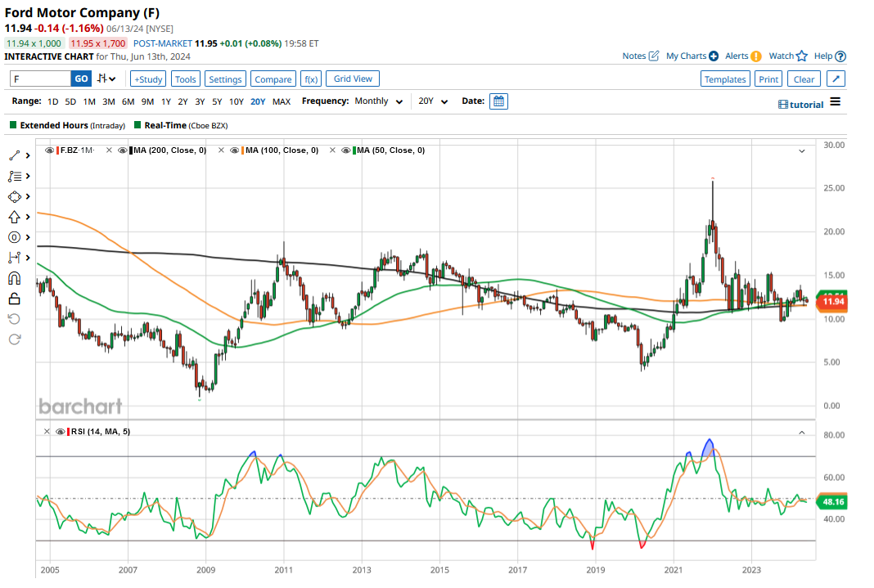Hide the MA 200 moving average

tap(123, 150)
